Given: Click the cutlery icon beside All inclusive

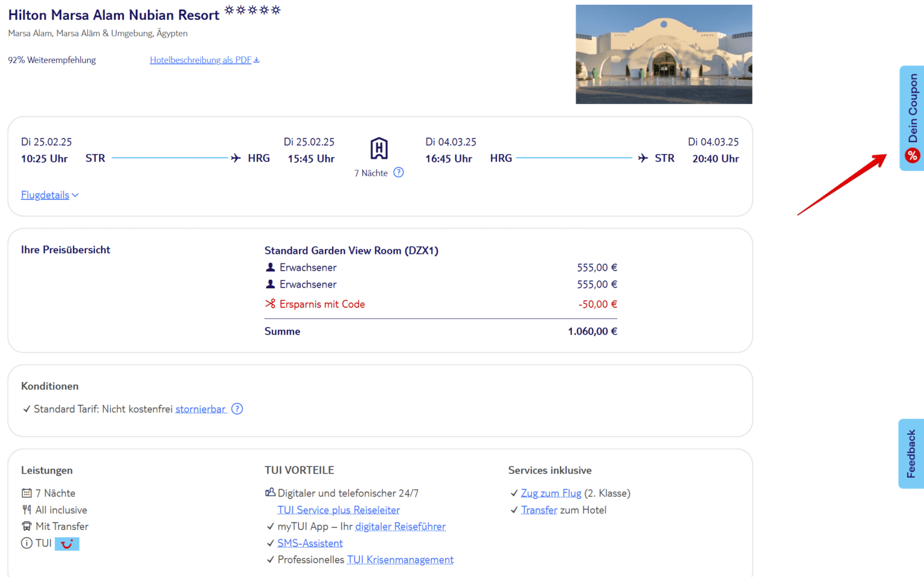Looking at the screenshot, I should coord(26,510).
